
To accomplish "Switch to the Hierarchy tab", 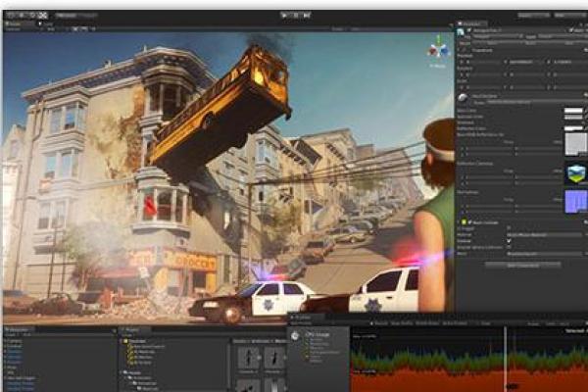I will pyautogui.click(x=19, y=330).
